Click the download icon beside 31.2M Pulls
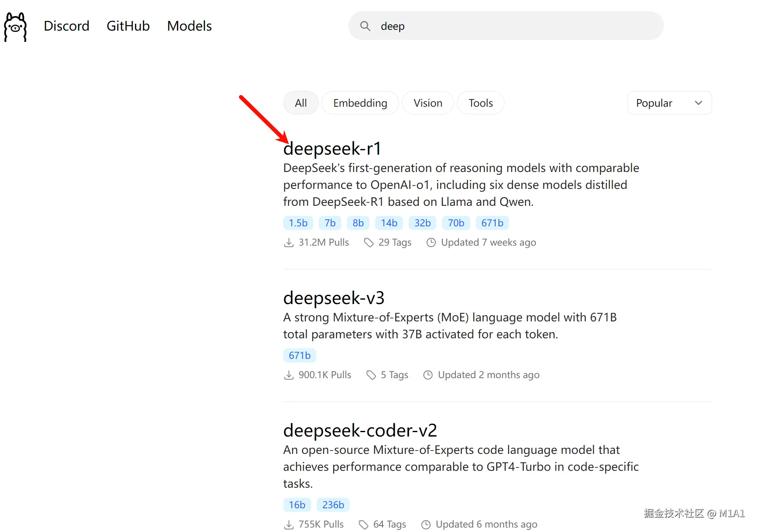 pyautogui.click(x=289, y=242)
